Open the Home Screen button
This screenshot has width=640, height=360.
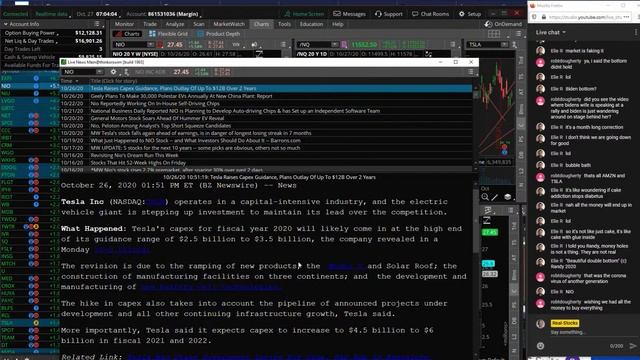304,14
